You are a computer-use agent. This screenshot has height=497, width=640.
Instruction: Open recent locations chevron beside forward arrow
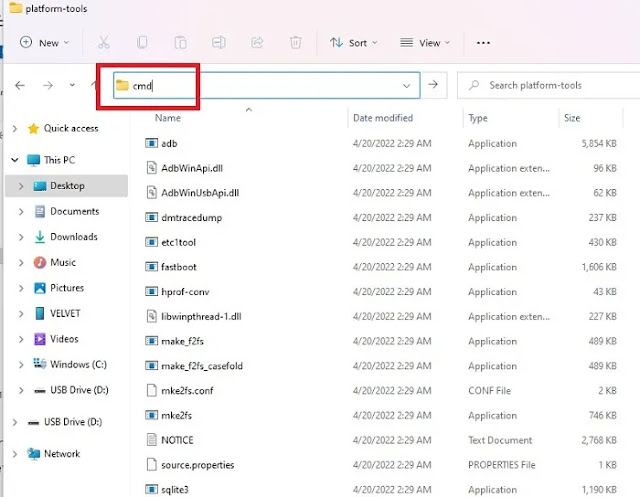coord(72,85)
